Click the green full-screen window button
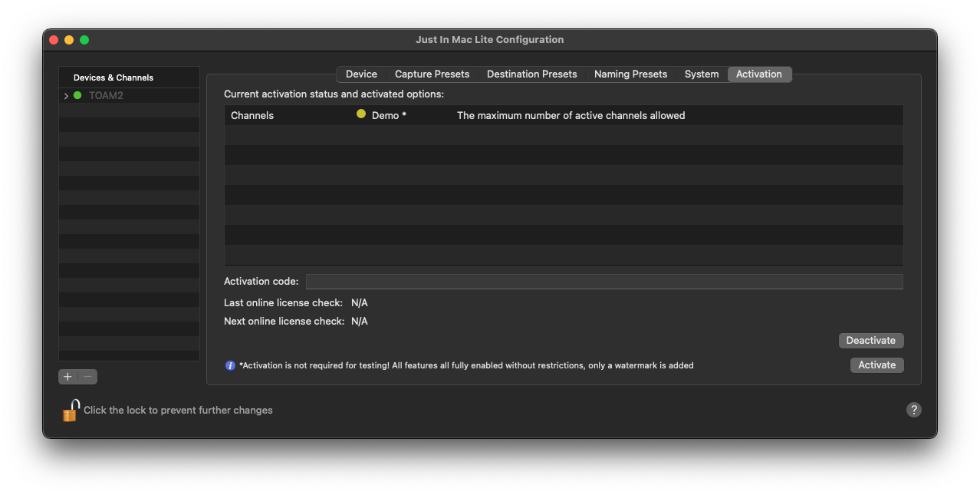The height and width of the screenshot is (495, 980). (84, 40)
